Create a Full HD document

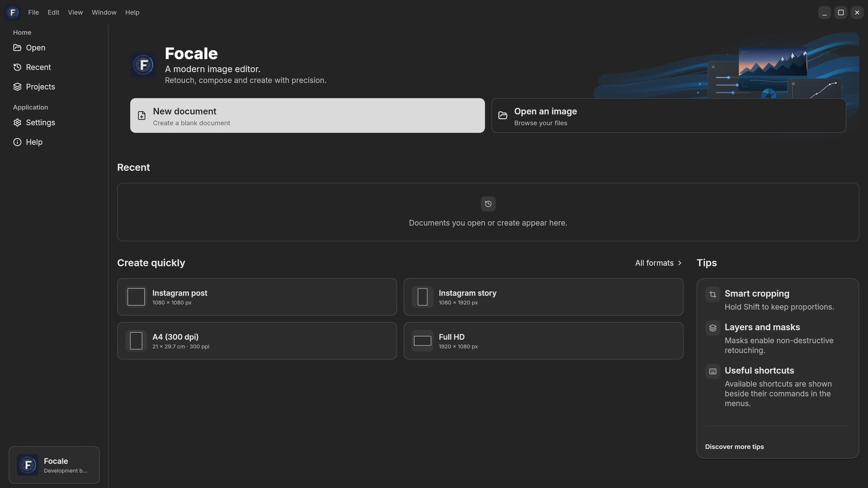[x=544, y=341]
